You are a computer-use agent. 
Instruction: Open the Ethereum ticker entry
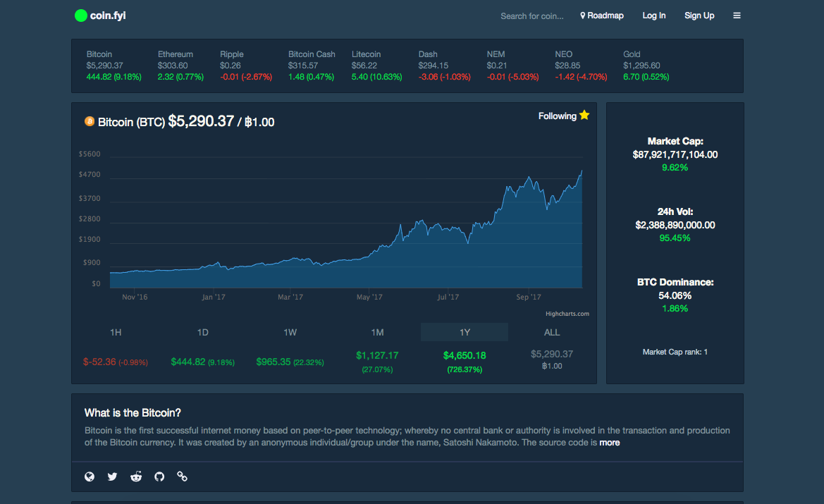(180, 66)
